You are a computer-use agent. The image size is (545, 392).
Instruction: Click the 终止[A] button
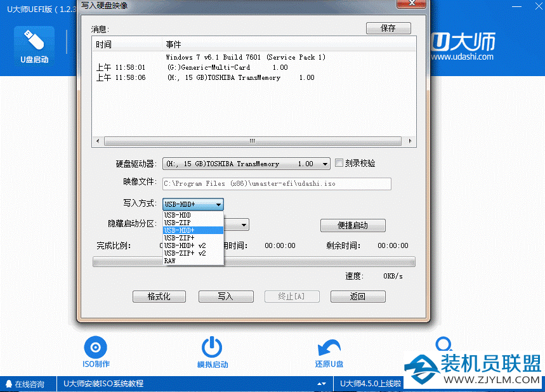[292, 296]
